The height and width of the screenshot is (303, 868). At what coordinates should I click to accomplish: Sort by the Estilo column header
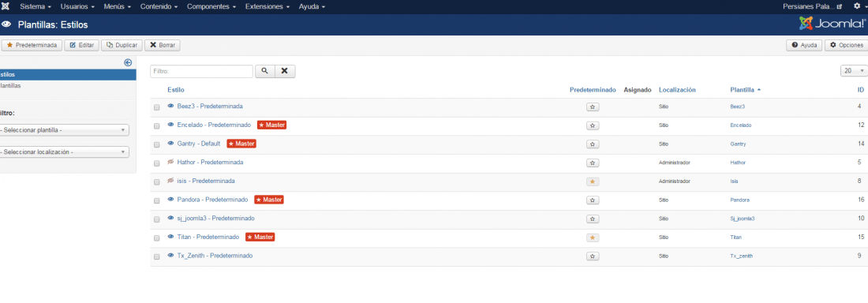coord(176,90)
